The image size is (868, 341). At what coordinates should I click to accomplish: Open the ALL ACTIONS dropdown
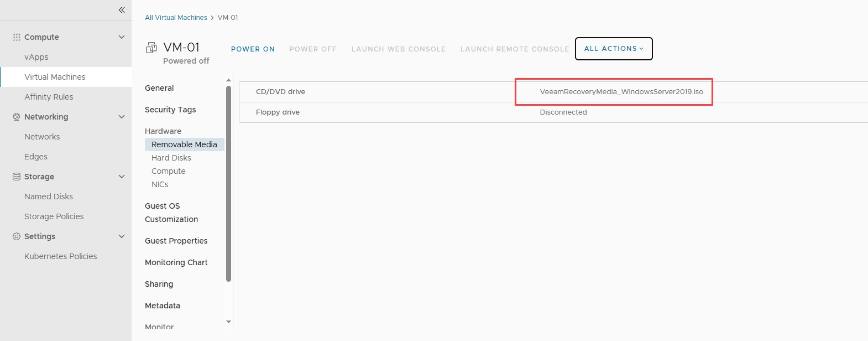tap(614, 49)
